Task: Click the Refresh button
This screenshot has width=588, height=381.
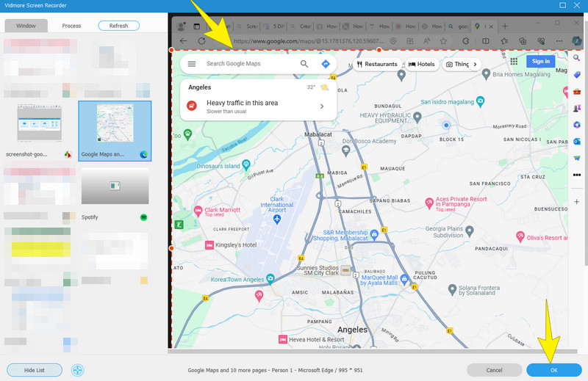Action: [x=118, y=26]
